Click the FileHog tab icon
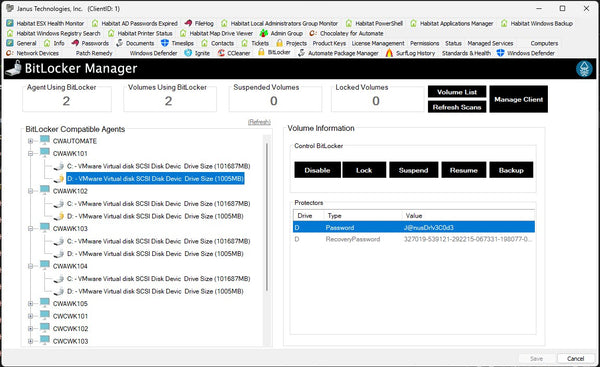 pos(188,23)
